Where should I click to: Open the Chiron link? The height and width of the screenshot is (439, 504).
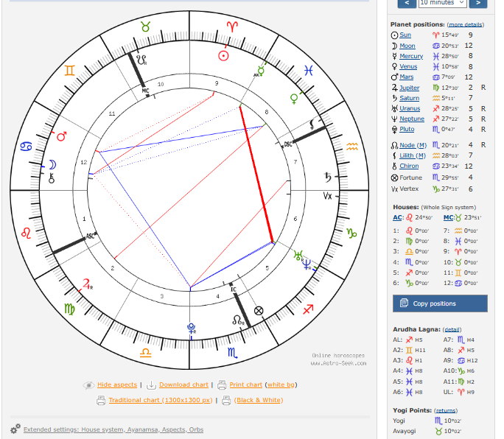point(409,166)
